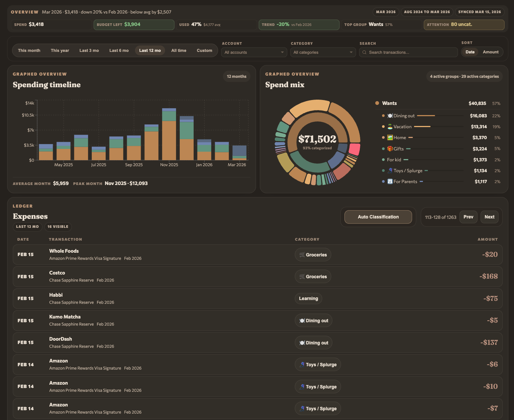Click the For Parents icon in the legend

390,182
